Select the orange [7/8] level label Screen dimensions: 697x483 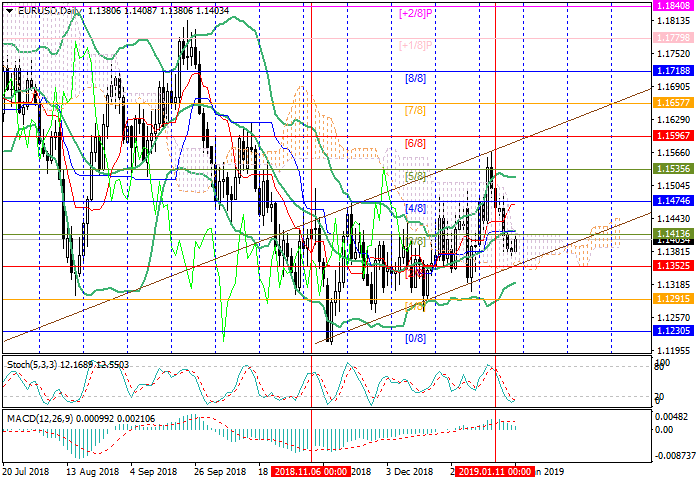pos(415,109)
